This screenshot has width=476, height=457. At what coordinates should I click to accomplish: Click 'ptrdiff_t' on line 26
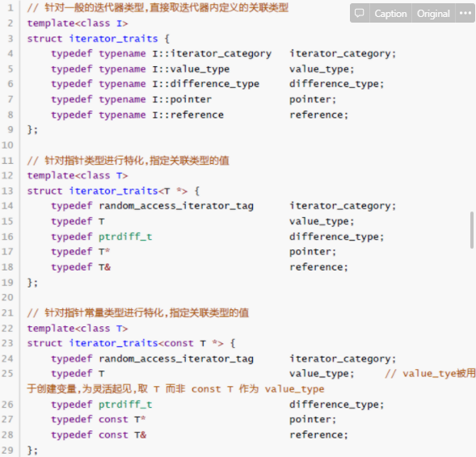tap(125, 405)
